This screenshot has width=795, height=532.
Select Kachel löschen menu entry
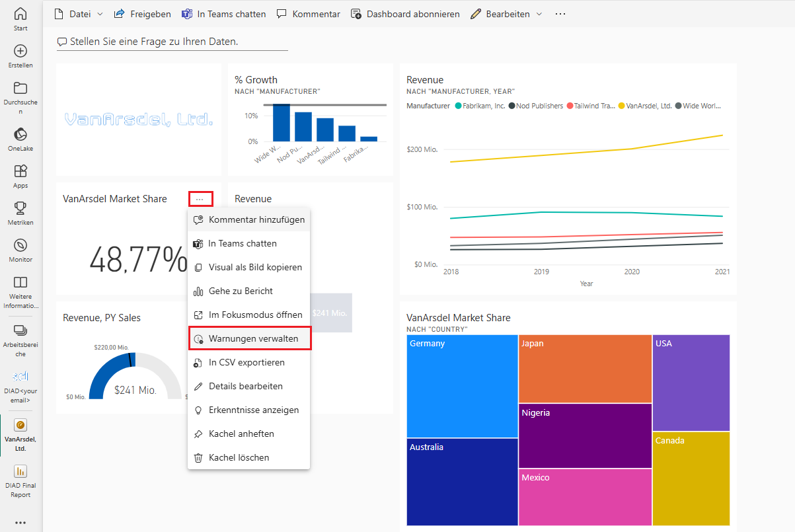point(249,457)
